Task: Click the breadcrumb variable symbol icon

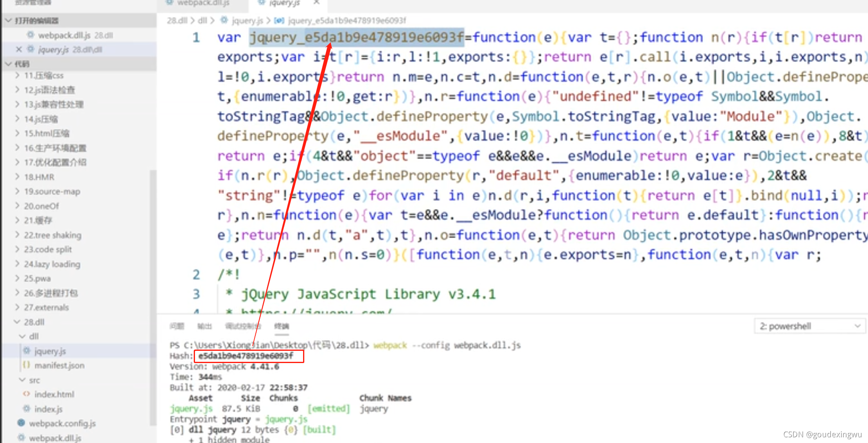Action: point(279,20)
